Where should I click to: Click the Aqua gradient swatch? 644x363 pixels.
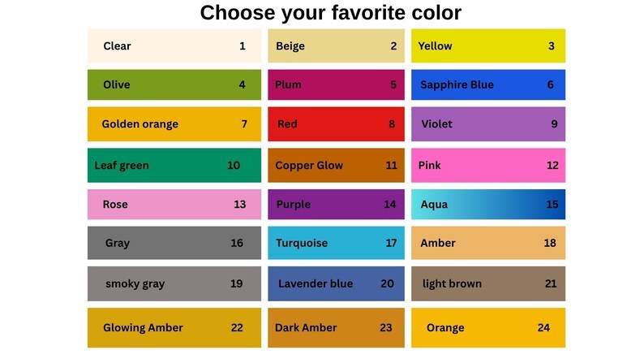487,205
